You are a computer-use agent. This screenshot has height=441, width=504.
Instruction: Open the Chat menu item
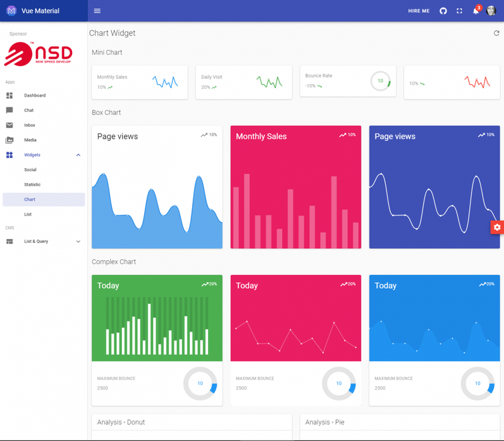44,110
